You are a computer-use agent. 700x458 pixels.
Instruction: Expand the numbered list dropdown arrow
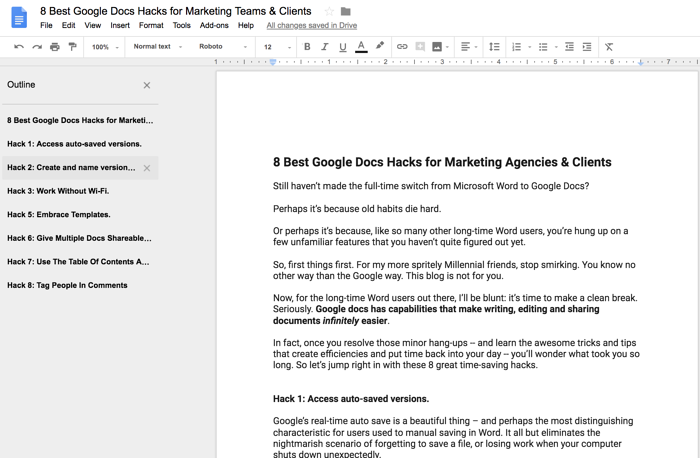[x=529, y=47]
